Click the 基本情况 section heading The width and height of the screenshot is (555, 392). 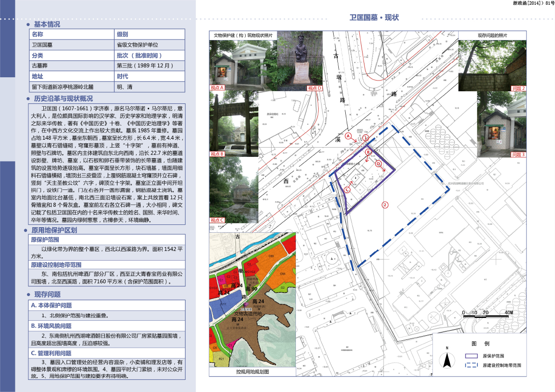point(47,24)
